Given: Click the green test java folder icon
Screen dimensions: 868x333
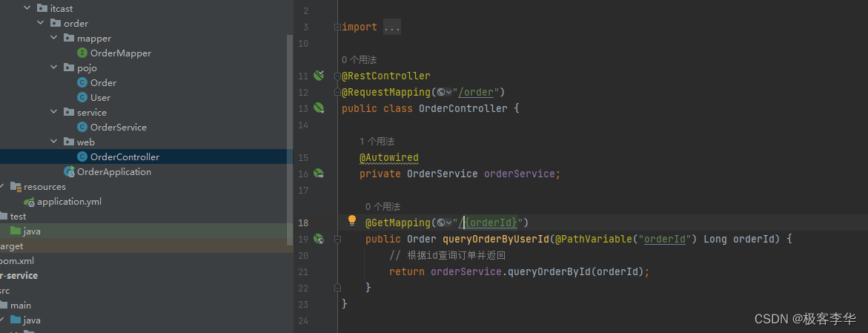Looking at the screenshot, I should point(16,231).
